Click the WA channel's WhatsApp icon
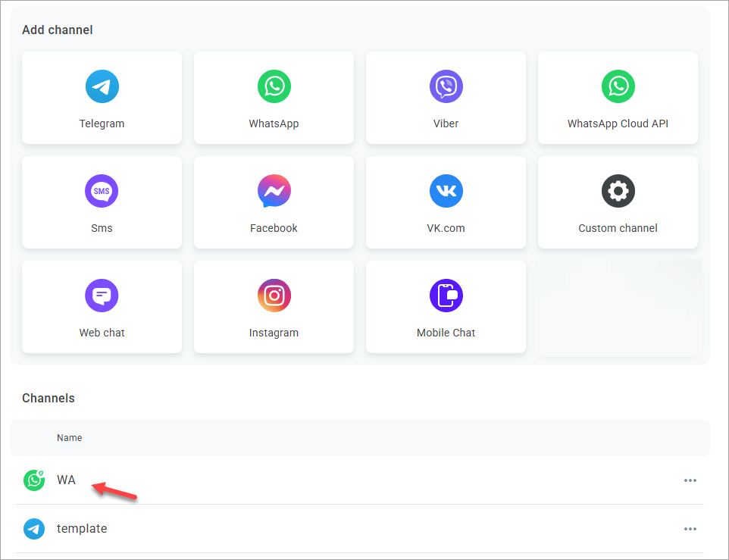The height and width of the screenshot is (560, 729). [x=34, y=480]
